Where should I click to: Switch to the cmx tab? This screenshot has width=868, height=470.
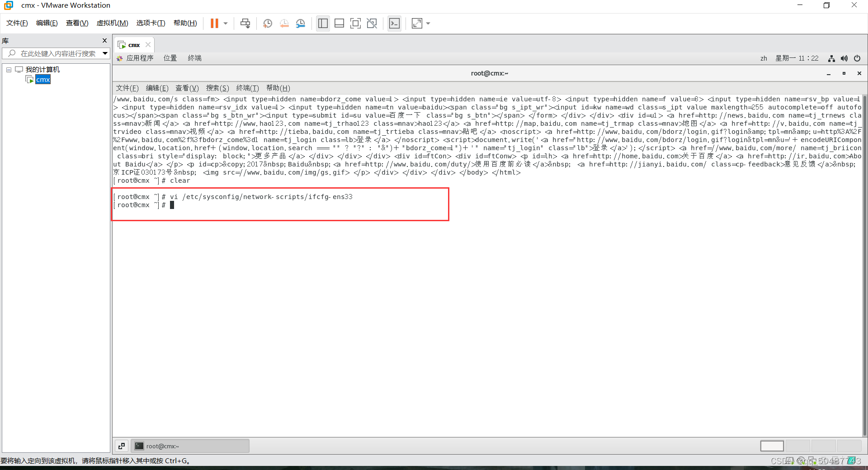pyautogui.click(x=134, y=45)
